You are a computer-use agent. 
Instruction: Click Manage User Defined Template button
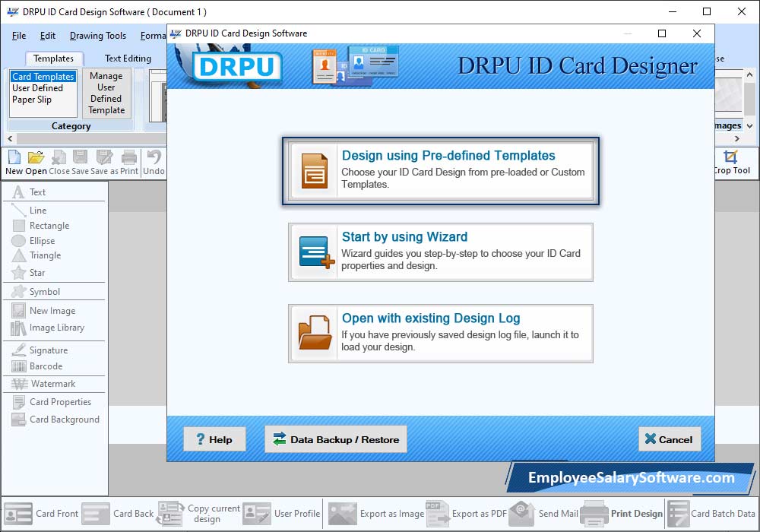[x=106, y=93]
